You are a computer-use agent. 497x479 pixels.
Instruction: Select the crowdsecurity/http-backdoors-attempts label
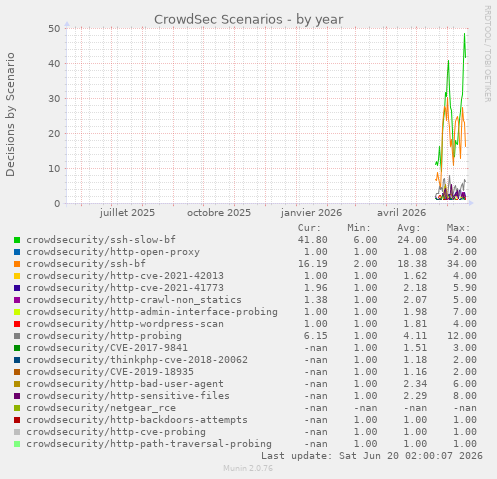[137, 420]
